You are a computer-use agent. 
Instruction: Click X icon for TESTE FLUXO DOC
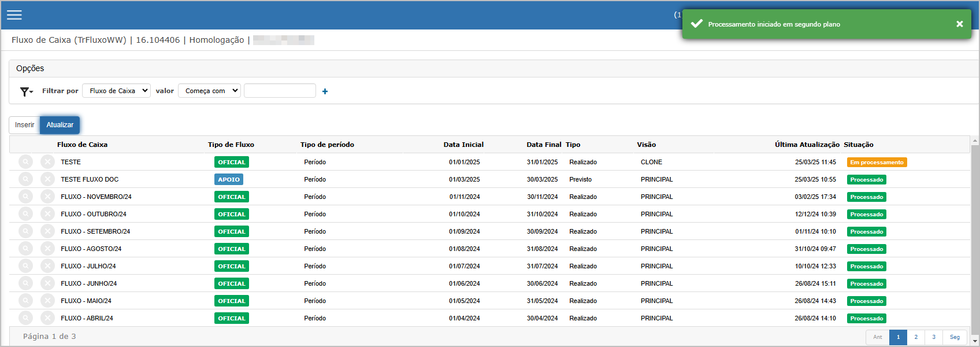click(48, 179)
